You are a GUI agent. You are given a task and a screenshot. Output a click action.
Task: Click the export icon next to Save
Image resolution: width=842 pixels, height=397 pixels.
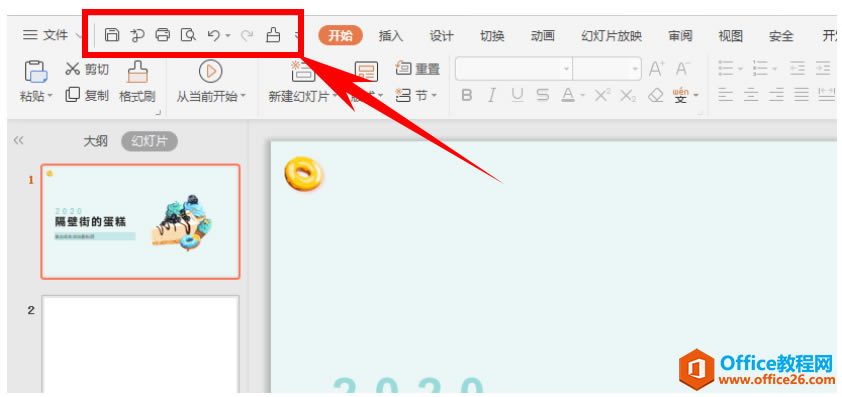coord(137,35)
